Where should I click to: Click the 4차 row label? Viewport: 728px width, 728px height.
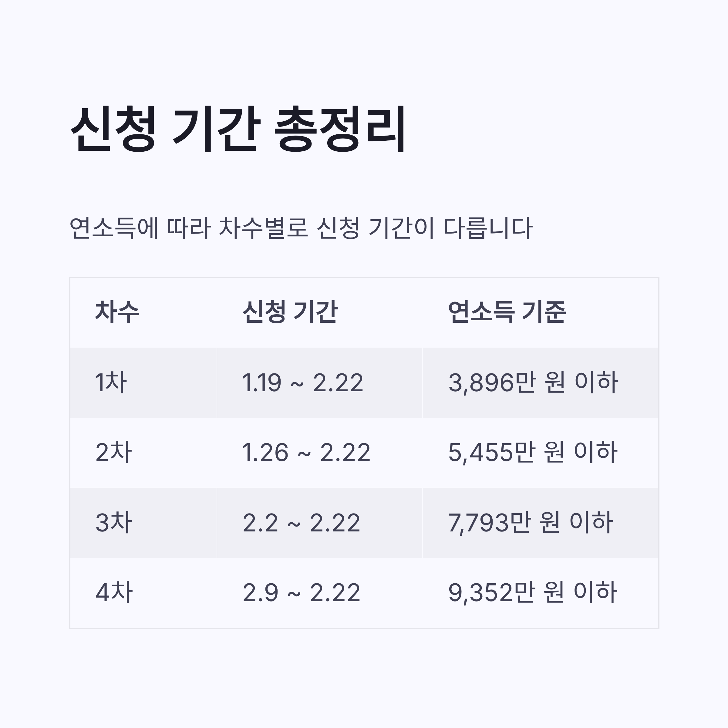(x=114, y=593)
